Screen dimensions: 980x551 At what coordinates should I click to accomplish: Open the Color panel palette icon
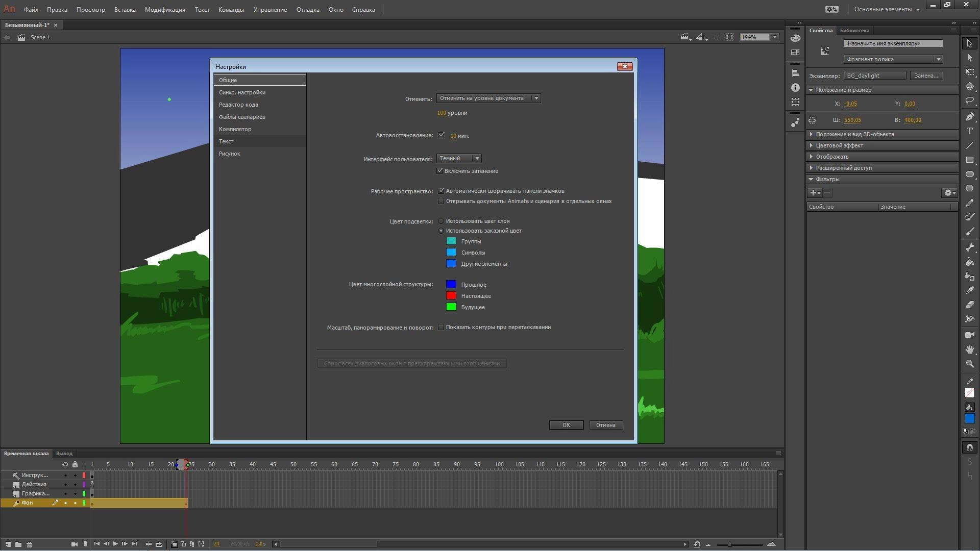click(795, 38)
